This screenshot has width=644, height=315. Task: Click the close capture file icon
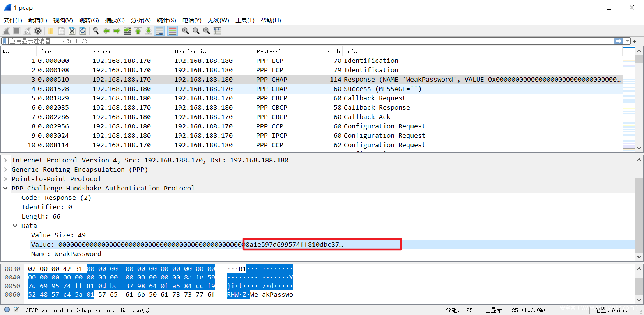[72, 31]
